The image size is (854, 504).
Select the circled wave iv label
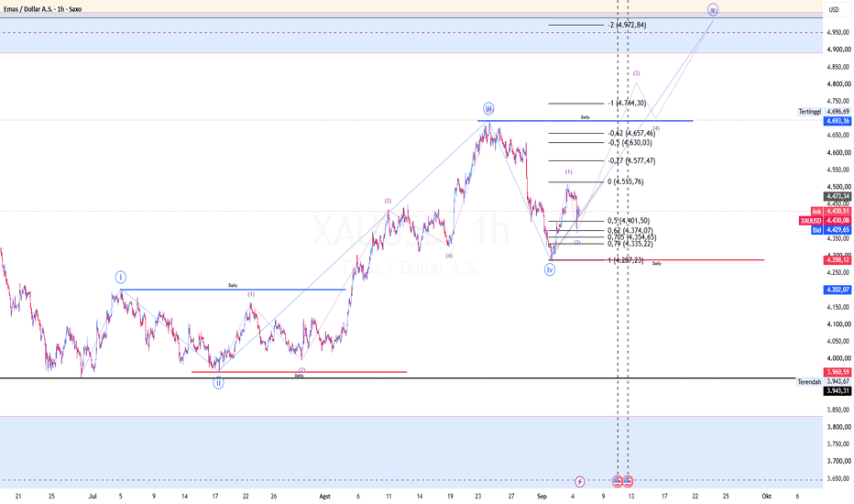click(x=550, y=269)
